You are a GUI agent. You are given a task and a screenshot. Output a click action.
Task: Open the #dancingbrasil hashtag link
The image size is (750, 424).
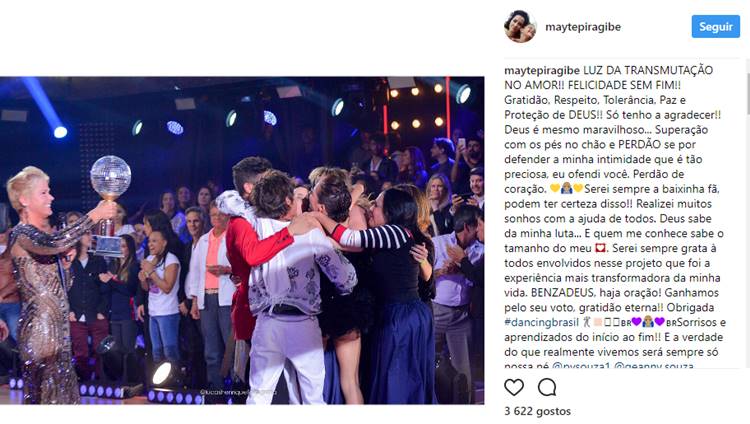click(541, 322)
